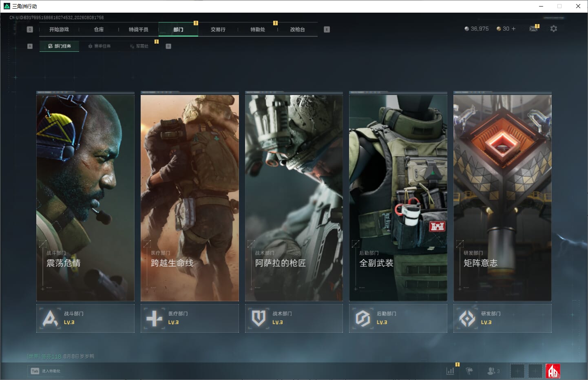
Task: Select the 部门任务 sub-tab
Action: click(x=60, y=46)
